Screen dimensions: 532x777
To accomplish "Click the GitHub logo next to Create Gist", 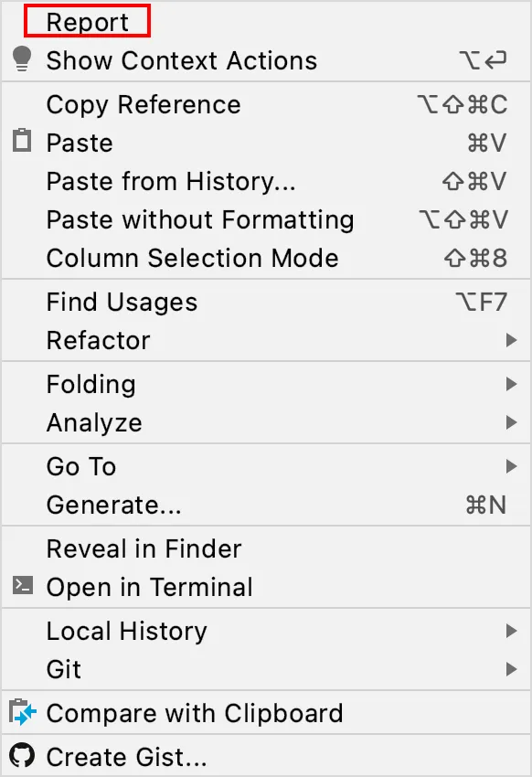I will pyautogui.click(x=22, y=755).
